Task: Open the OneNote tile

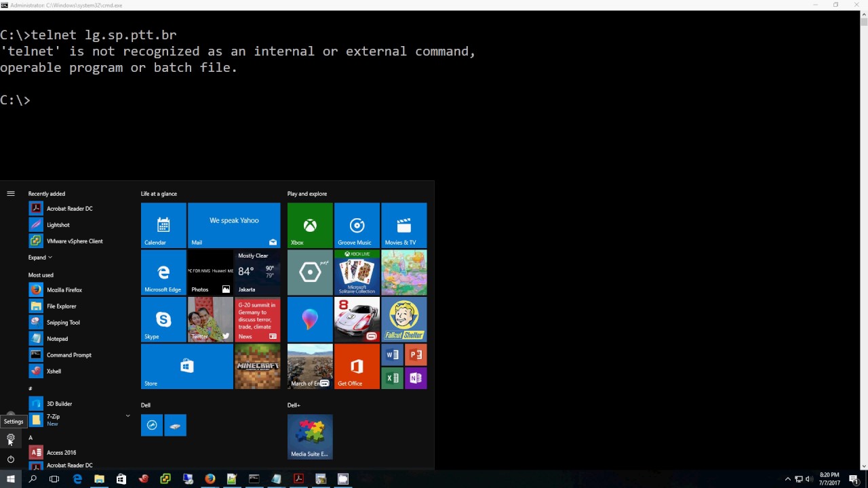Action: coord(416,378)
